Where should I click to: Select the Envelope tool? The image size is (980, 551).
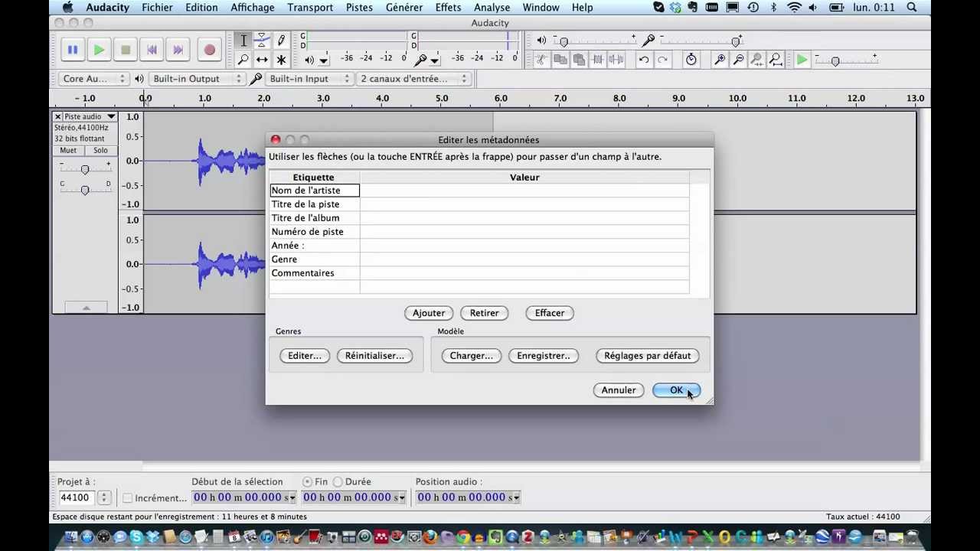coord(262,41)
